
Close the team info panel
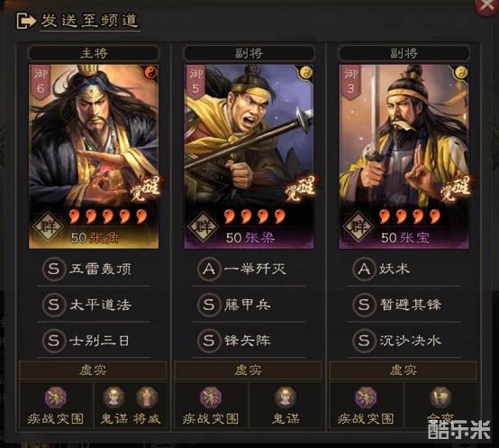pos(486,6)
